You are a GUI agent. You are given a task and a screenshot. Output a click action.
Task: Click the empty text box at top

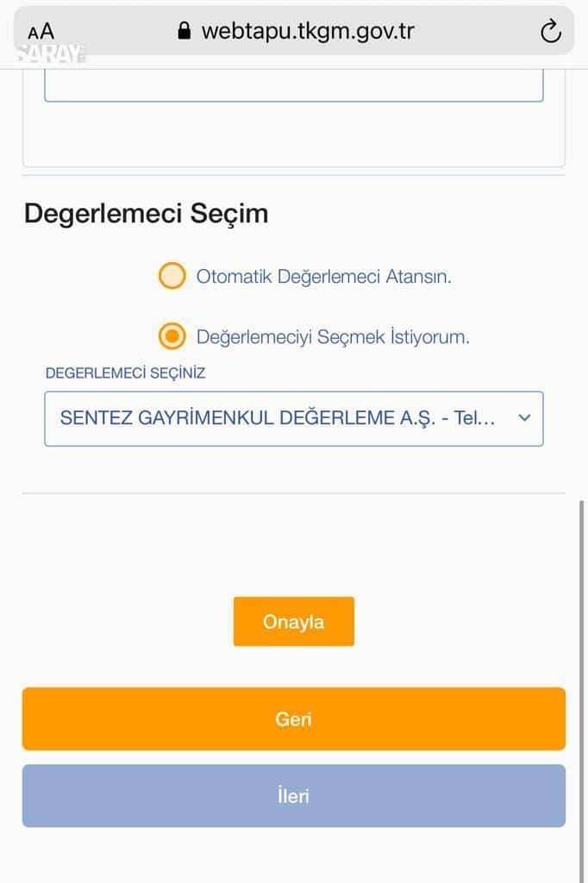[294, 85]
